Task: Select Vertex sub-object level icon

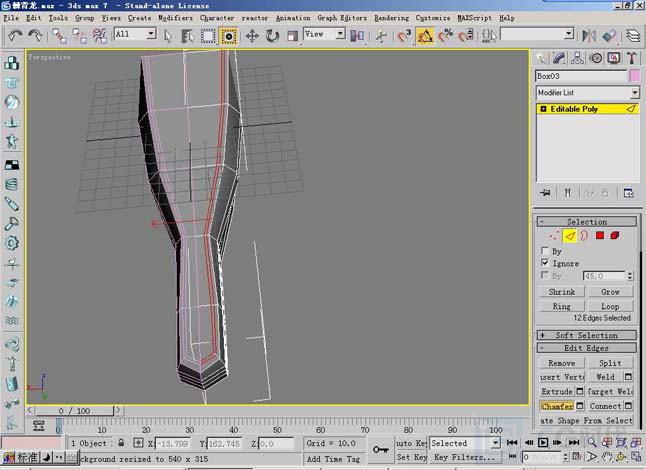Action: coord(554,236)
